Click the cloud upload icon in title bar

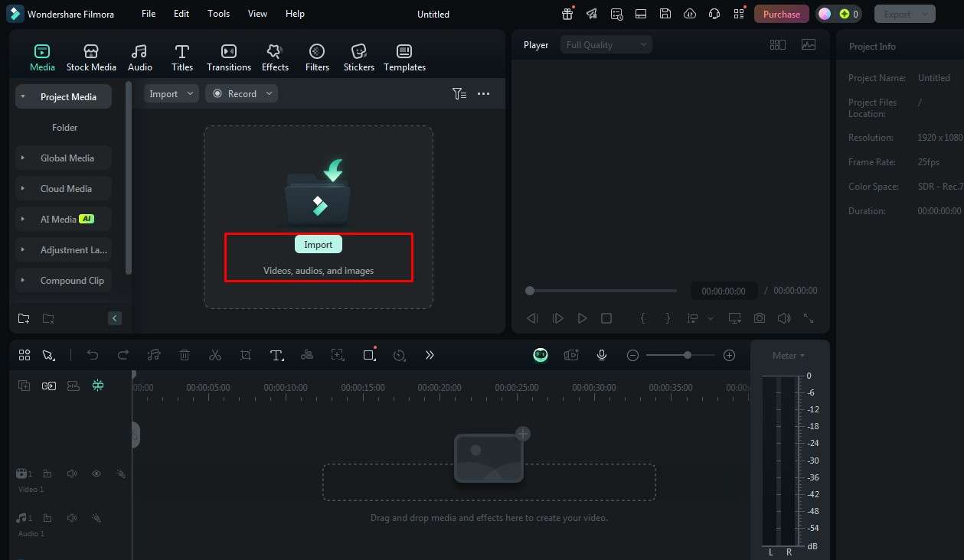click(x=690, y=14)
